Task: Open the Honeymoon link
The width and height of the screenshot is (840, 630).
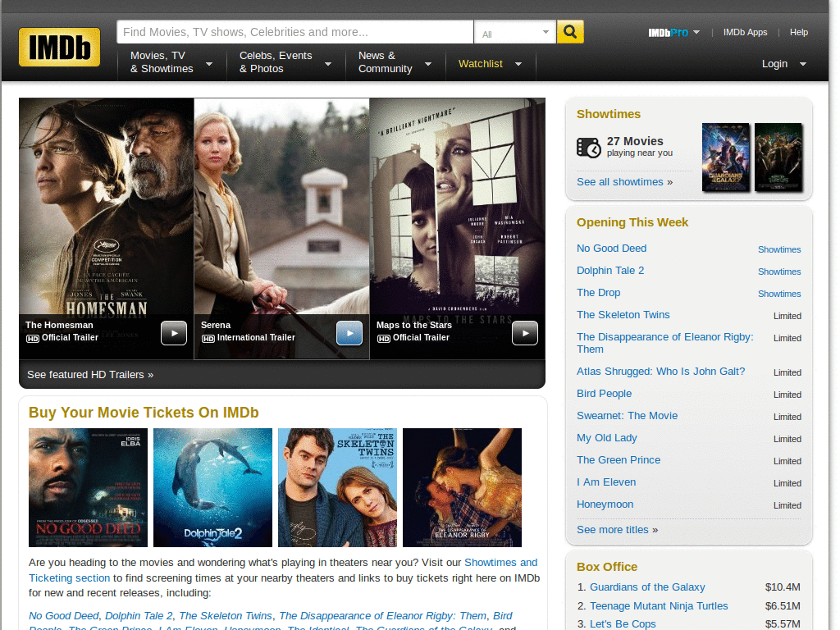Action: click(x=605, y=504)
